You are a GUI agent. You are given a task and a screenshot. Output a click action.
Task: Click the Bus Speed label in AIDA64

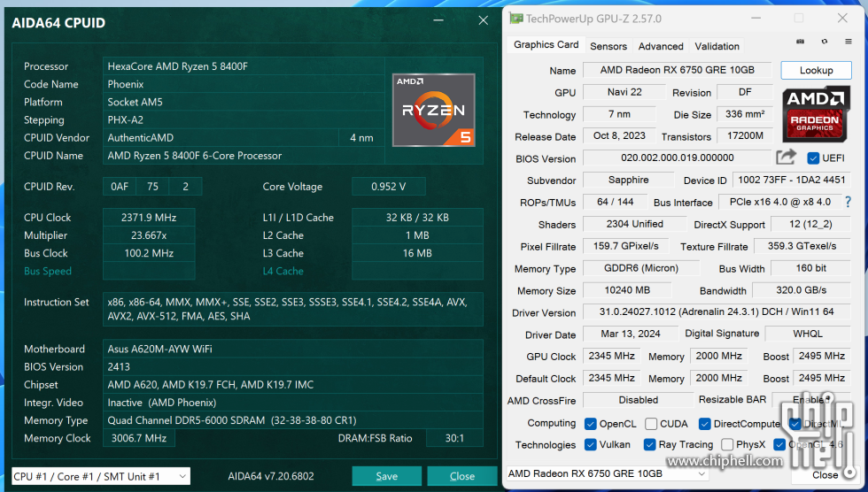[48, 271]
